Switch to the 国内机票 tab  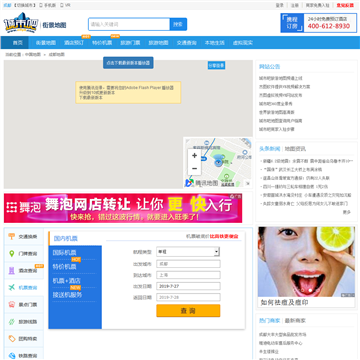point(66,238)
